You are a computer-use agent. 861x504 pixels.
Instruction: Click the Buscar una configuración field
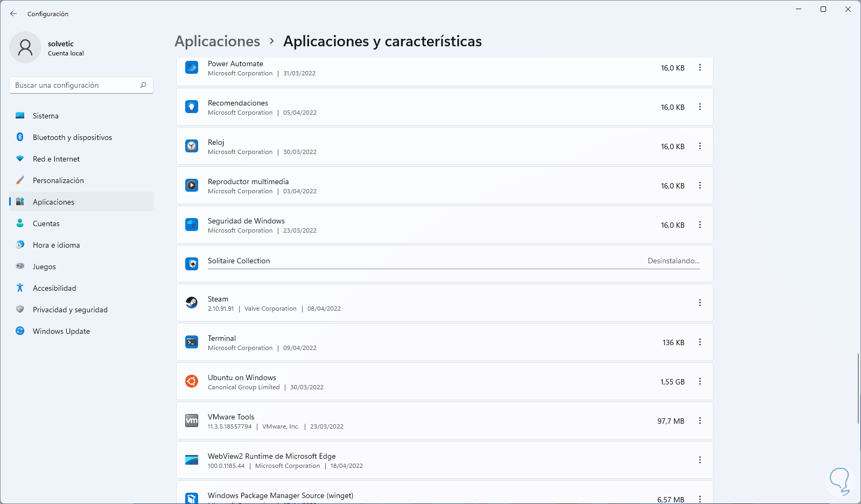(75, 85)
